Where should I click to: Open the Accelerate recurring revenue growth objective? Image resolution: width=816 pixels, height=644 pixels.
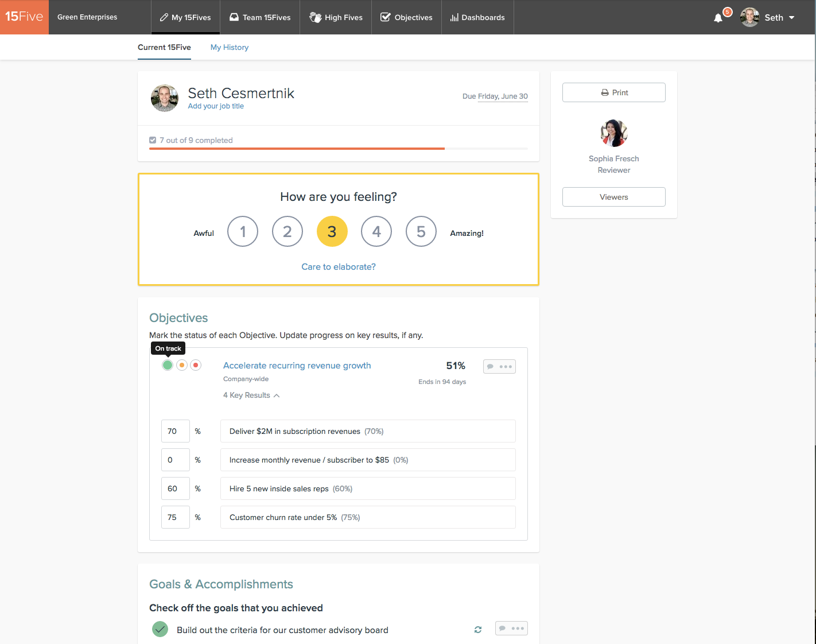[297, 366]
